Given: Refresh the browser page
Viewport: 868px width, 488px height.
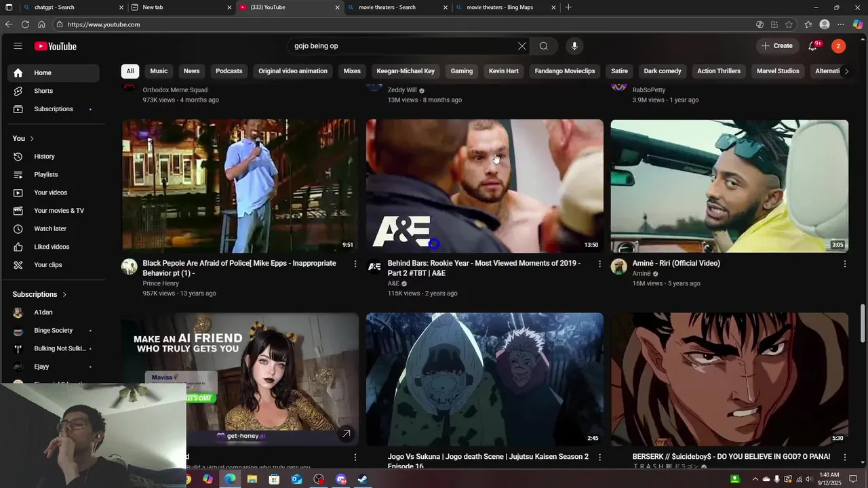Looking at the screenshot, I should point(25,24).
